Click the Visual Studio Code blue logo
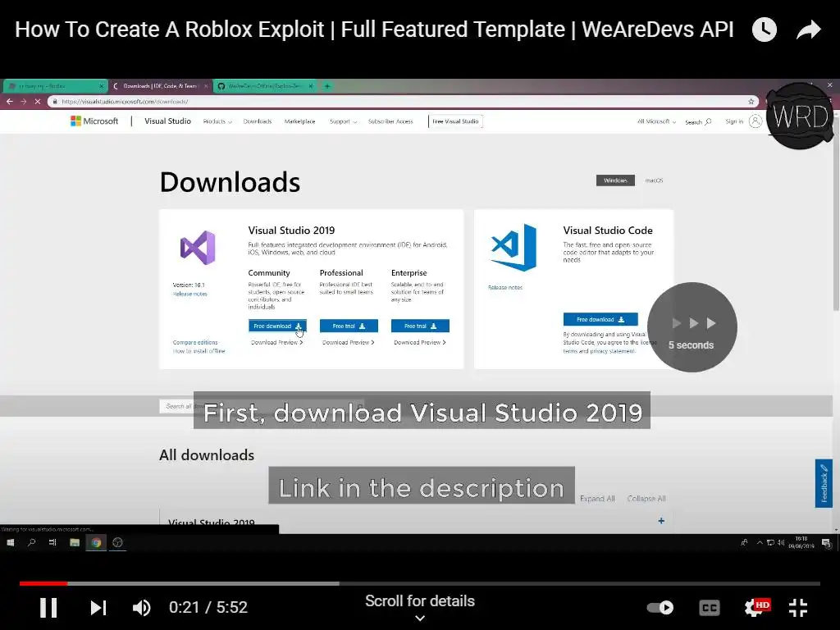The image size is (840, 630). 514,248
